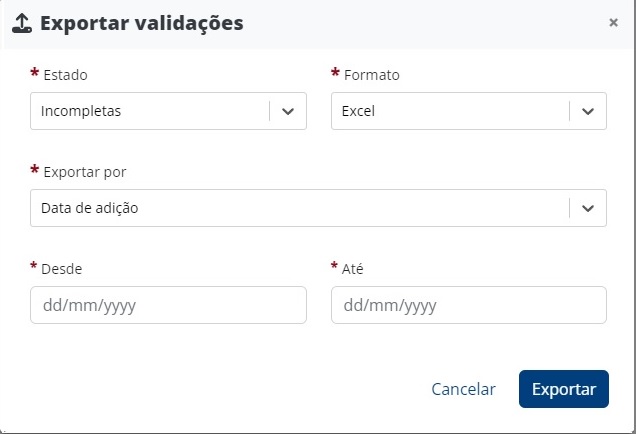Expand the Exportar por dropdown arrow
Image resolution: width=636 pixels, height=434 pixels.
(588, 208)
